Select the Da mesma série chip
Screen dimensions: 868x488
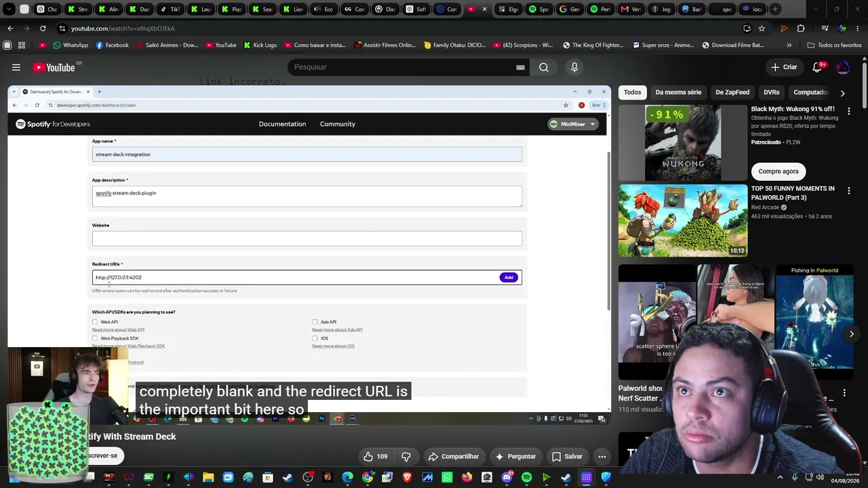678,92
